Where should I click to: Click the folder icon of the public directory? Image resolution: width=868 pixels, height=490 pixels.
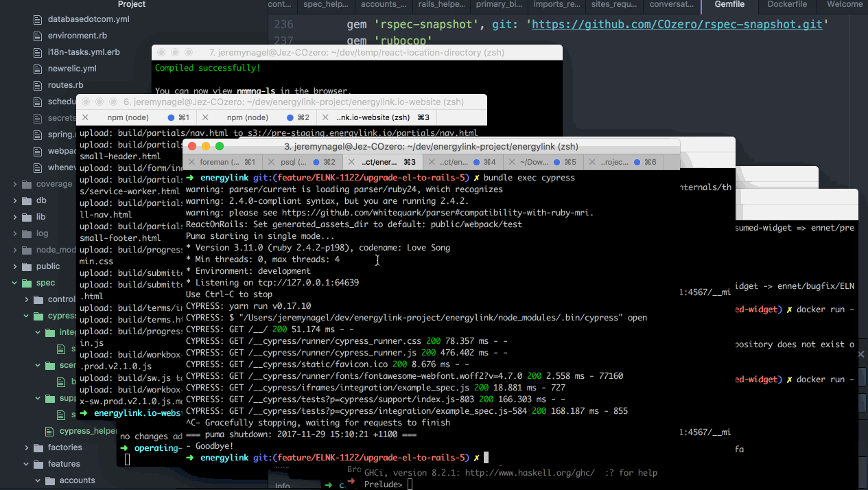click(x=27, y=266)
